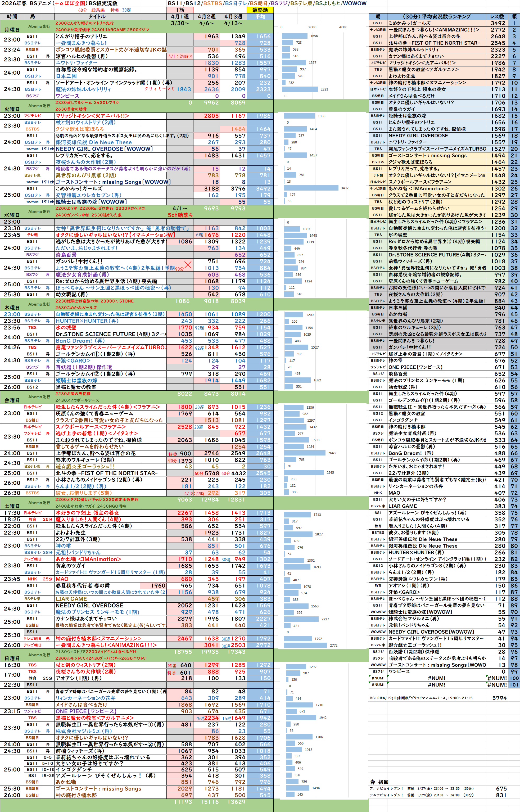520x812 pixels.
Task: Select the レス数 ranking column header
Action: (497, 17)
